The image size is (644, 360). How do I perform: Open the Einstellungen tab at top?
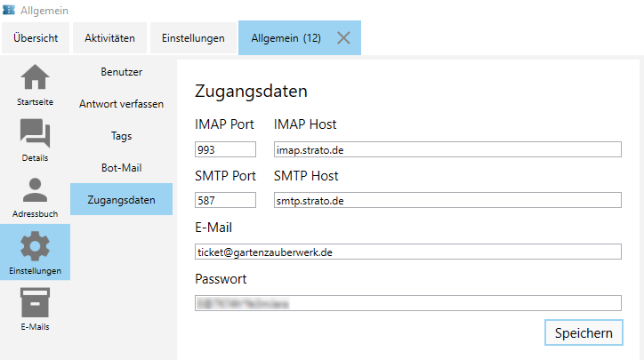coord(193,38)
